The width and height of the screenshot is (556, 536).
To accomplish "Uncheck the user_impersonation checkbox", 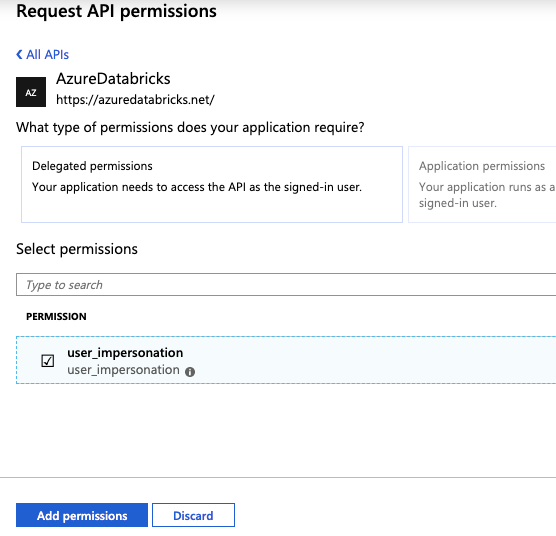I will pyautogui.click(x=48, y=361).
